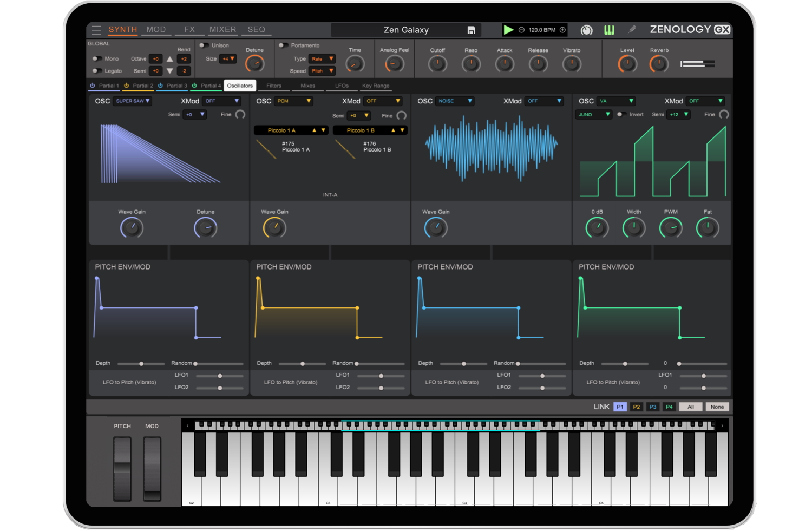Click the save preset floppy disk icon
The width and height of the screenshot is (812, 531).
click(x=471, y=30)
